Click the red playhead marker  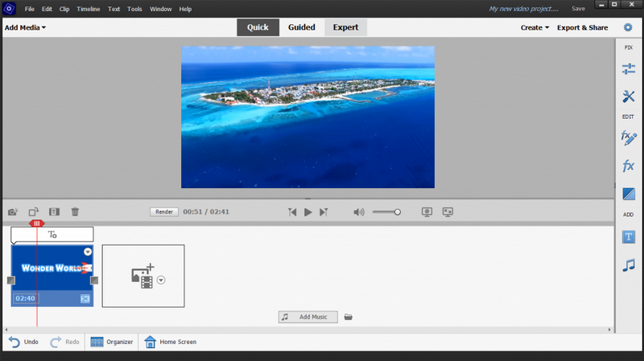click(36, 224)
